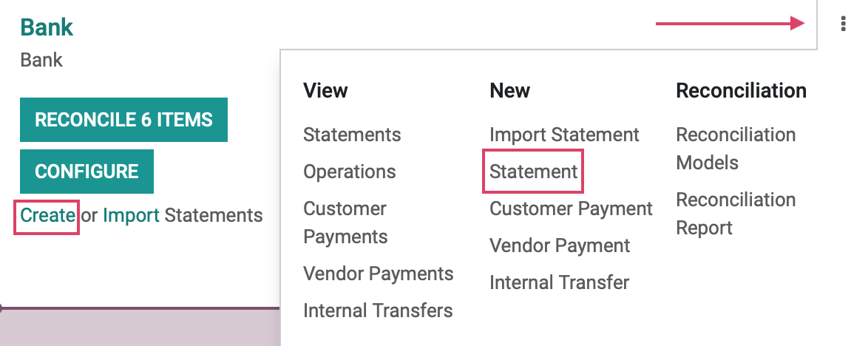The width and height of the screenshot is (868, 346).
Task: Click the Reconcile 6 Items button
Action: point(123,120)
